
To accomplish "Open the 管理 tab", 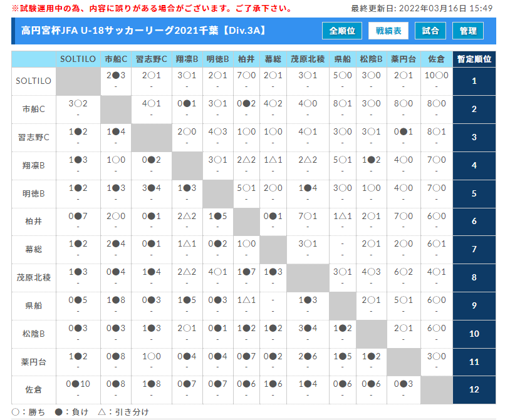I will click(468, 31).
